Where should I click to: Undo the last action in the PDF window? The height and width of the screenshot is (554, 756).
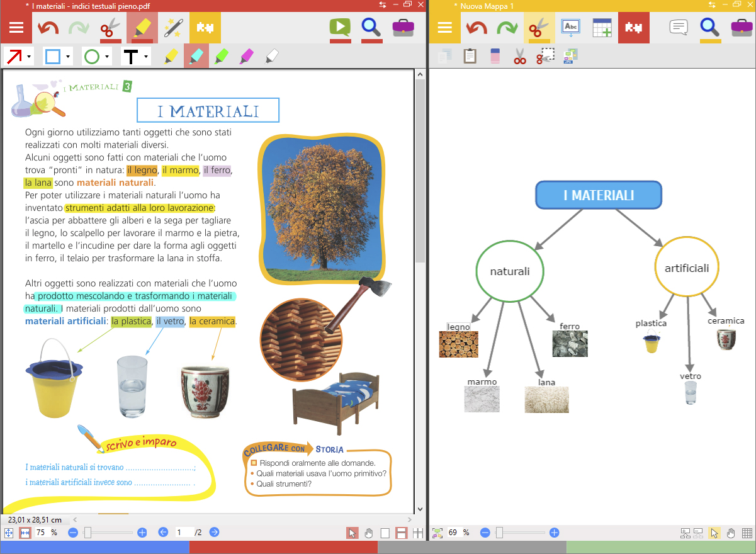[x=48, y=28]
